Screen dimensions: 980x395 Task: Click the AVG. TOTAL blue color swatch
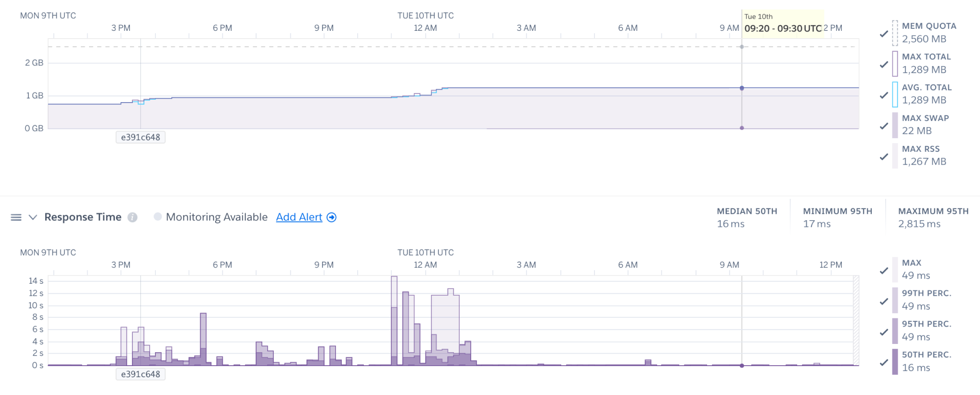(895, 94)
